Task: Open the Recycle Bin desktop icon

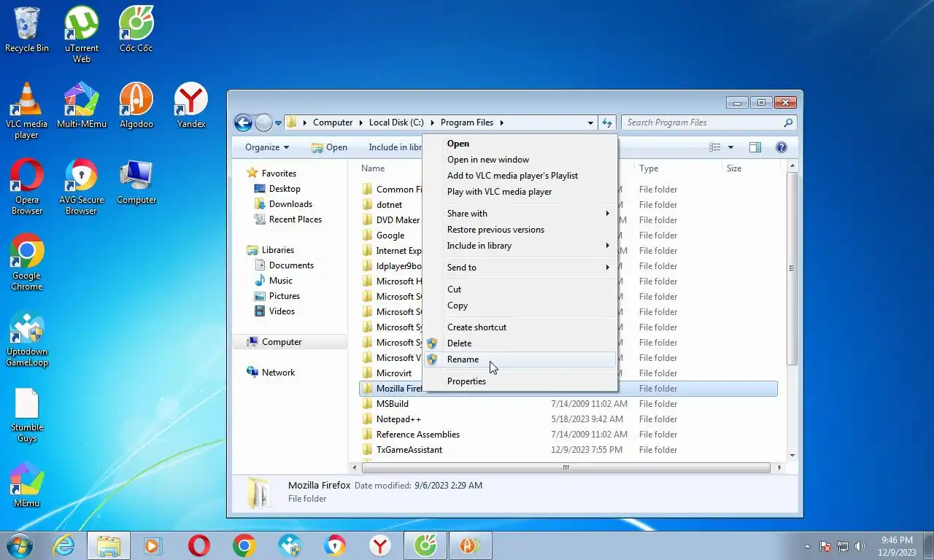Action: click(x=27, y=31)
